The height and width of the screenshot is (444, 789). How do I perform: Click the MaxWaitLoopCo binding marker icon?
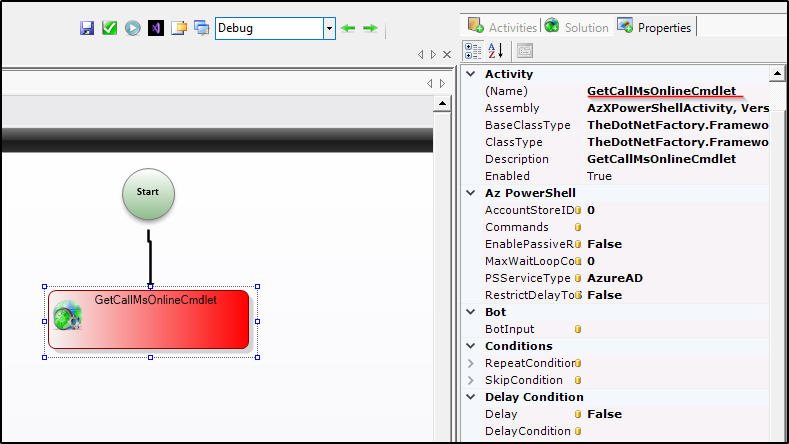pos(578,261)
